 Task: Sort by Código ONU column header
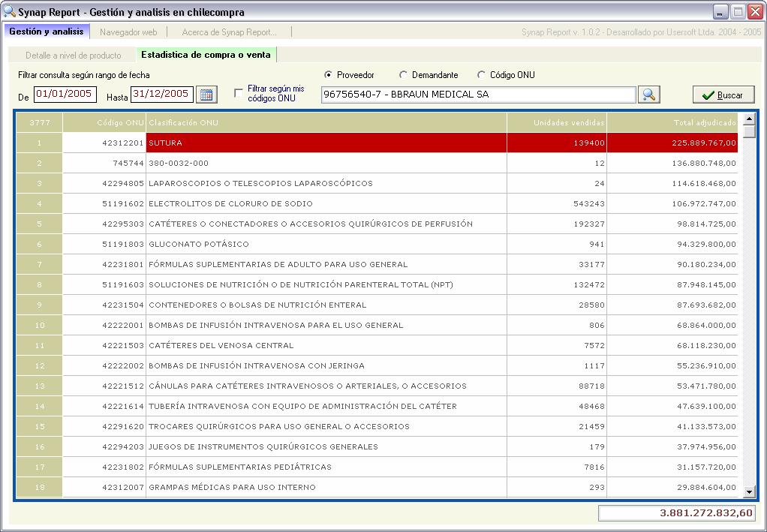(x=104, y=123)
